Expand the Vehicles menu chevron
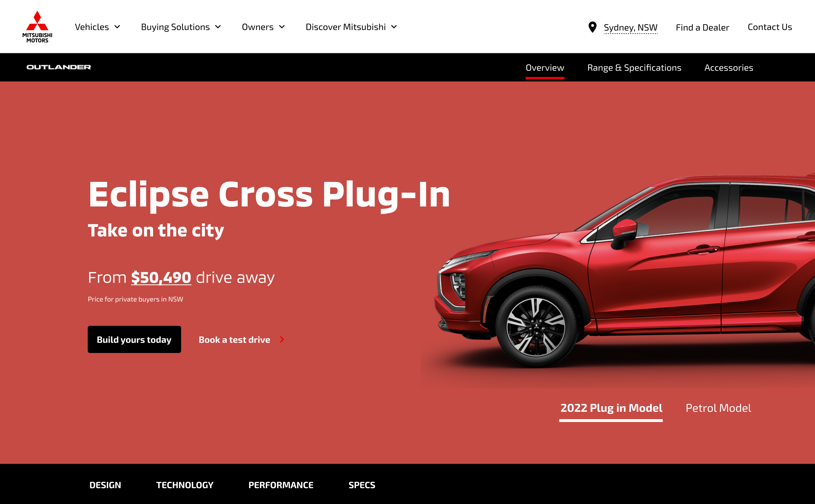This screenshot has height=504, width=815. 117,27
